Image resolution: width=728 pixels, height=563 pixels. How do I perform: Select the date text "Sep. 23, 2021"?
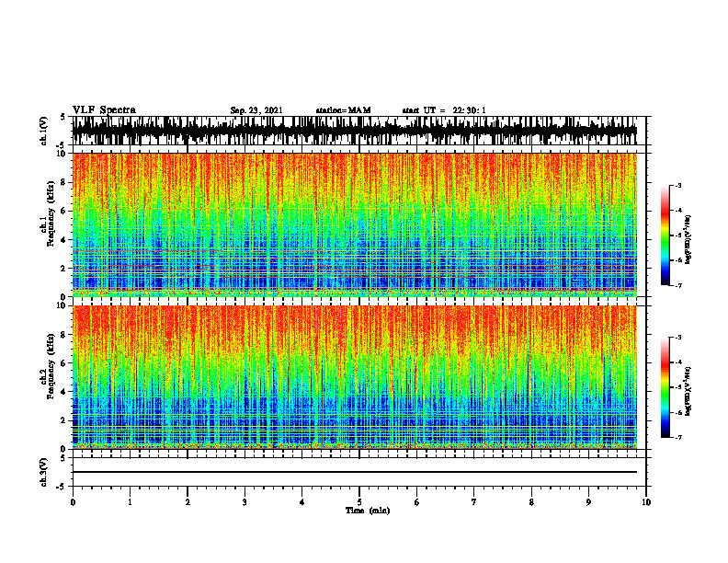[x=256, y=110]
